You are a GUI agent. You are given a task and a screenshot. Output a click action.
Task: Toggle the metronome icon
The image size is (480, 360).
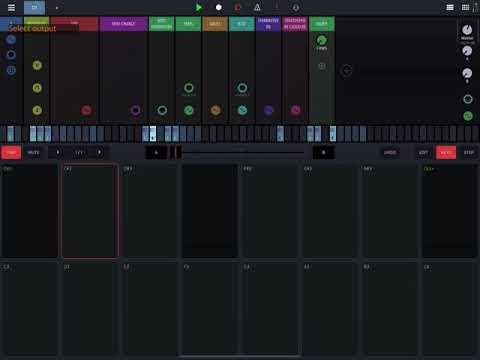(257, 7)
